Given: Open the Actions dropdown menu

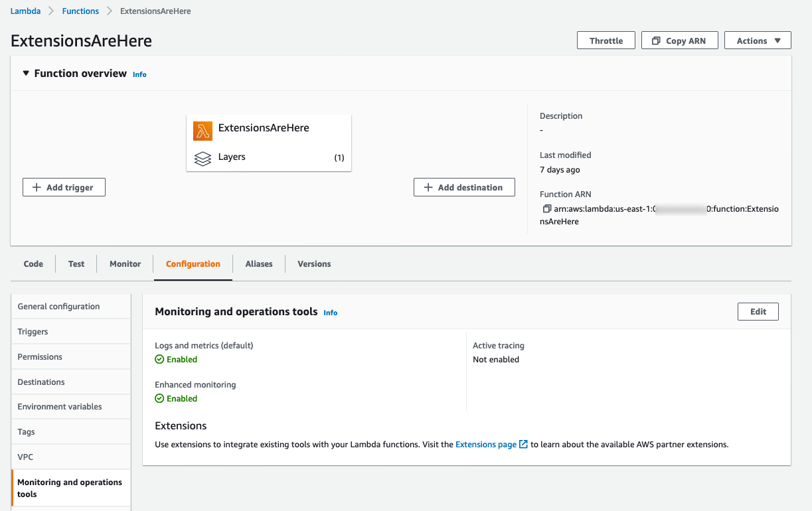Looking at the screenshot, I should click(x=758, y=40).
